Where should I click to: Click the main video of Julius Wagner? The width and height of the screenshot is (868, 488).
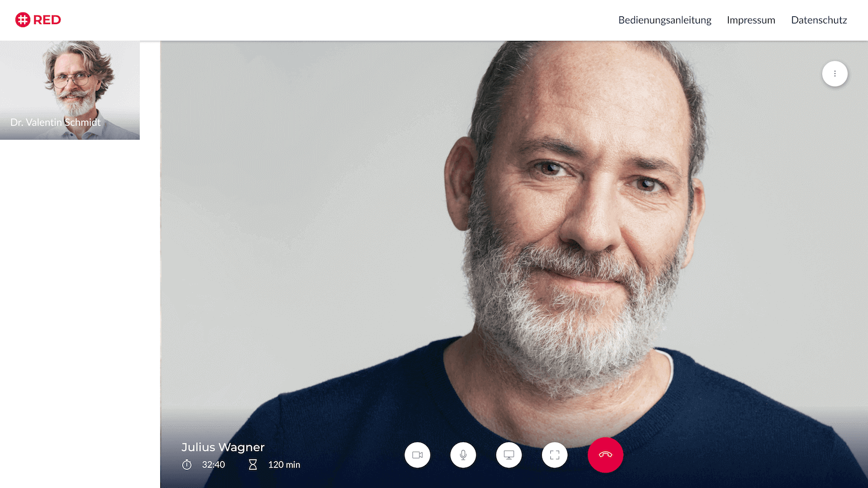tap(514, 241)
